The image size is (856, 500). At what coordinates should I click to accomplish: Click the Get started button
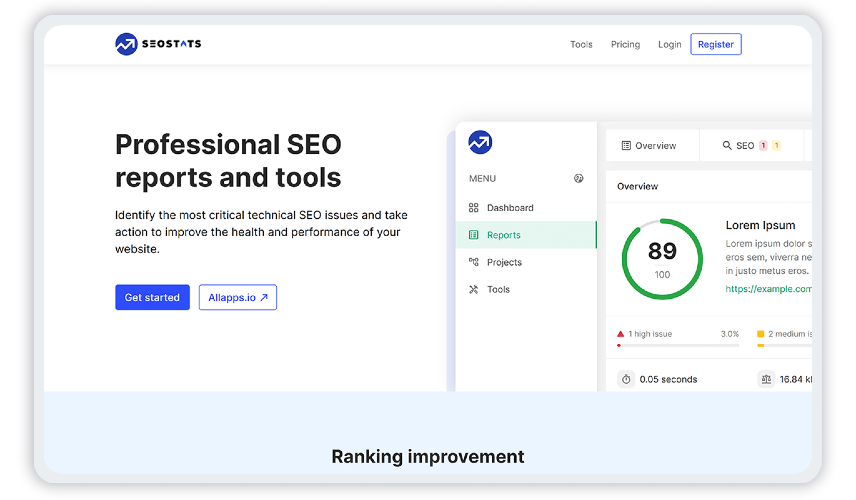tap(152, 297)
